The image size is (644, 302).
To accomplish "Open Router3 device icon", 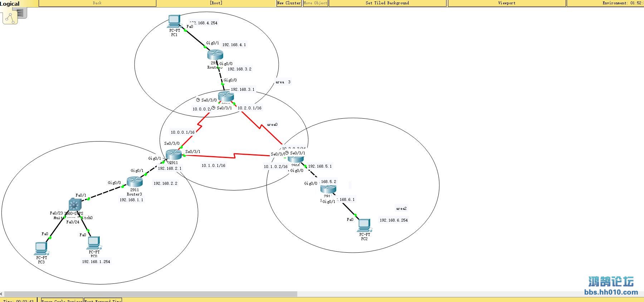I will (x=135, y=182).
